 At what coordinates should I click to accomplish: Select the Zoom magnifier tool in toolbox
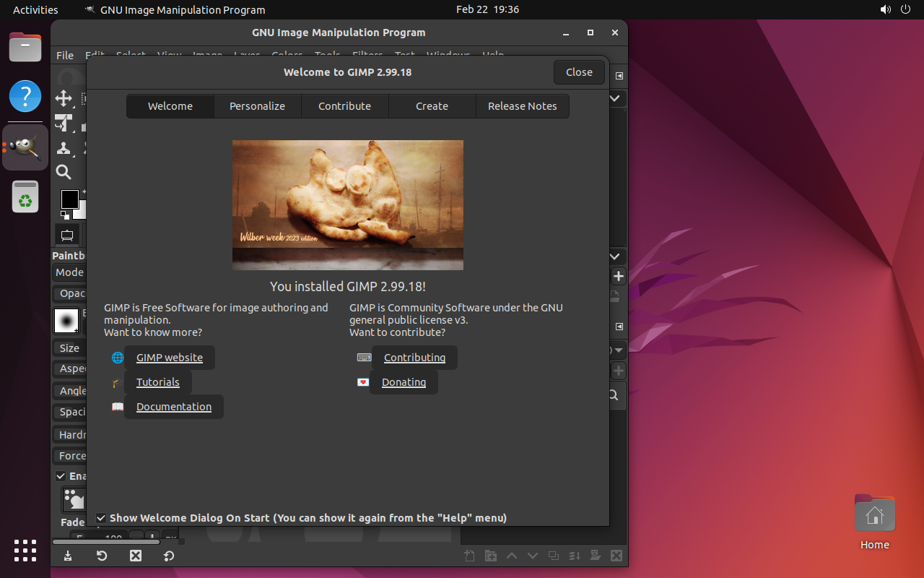[64, 172]
